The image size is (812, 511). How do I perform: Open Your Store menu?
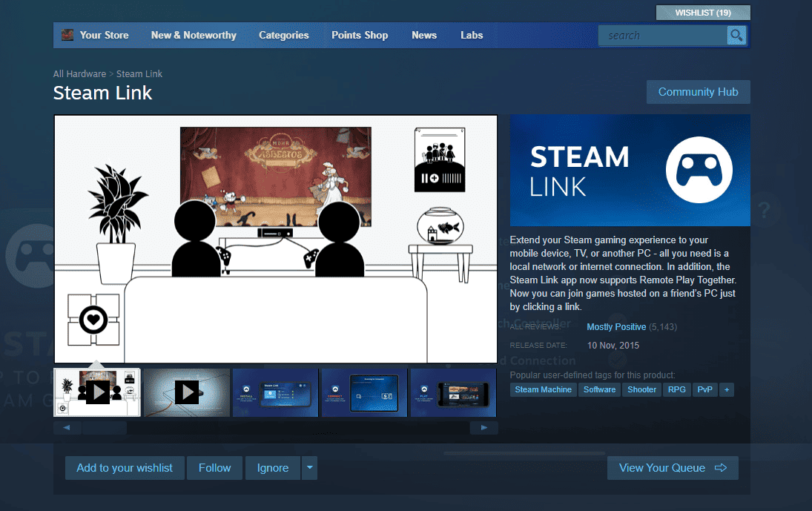[x=104, y=35]
